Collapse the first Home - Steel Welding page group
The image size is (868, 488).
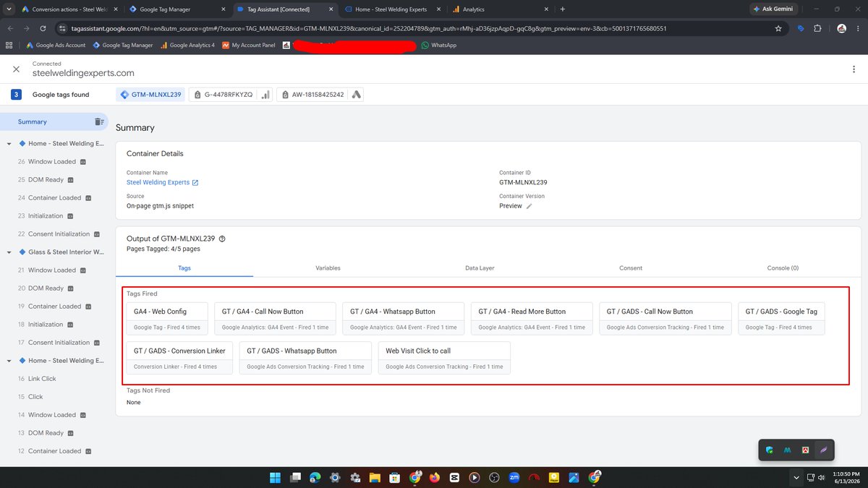(x=9, y=144)
